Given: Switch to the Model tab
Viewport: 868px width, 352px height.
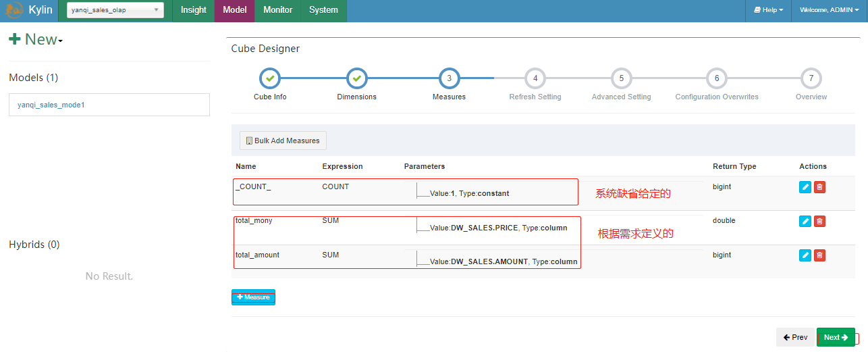Looking at the screenshot, I should coord(235,10).
